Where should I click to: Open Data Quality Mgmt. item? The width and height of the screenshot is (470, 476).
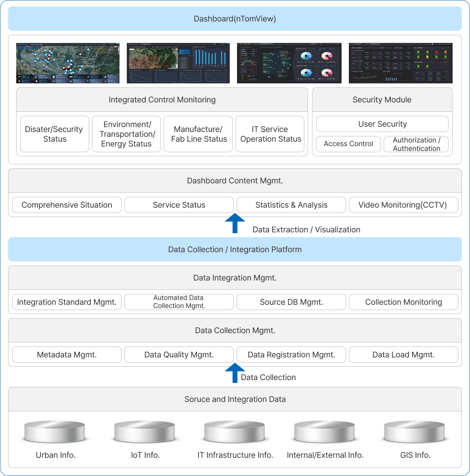click(x=179, y=355)
